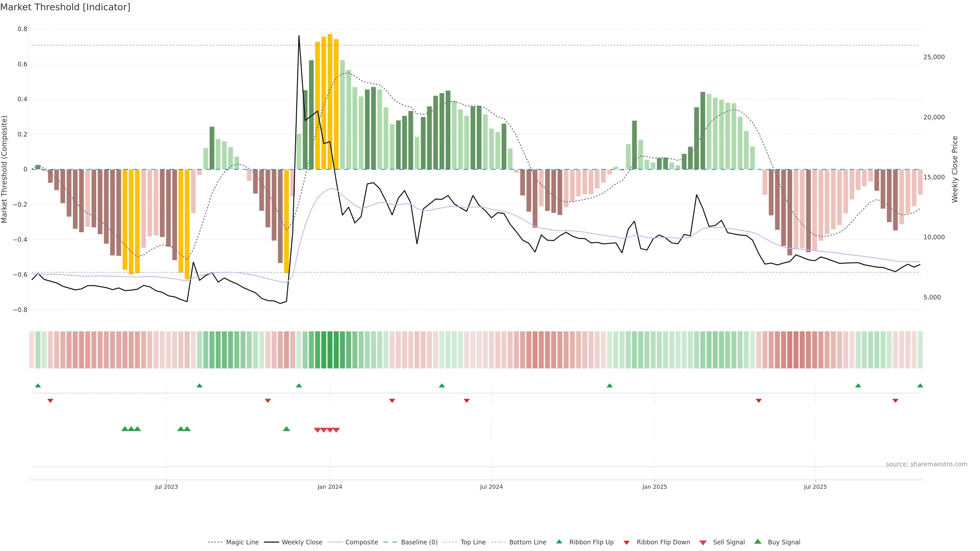This screenshot has width=980, height=551.
Task: Click the Market Threshold [Indicator] chart title
Action: coord(65,7)
